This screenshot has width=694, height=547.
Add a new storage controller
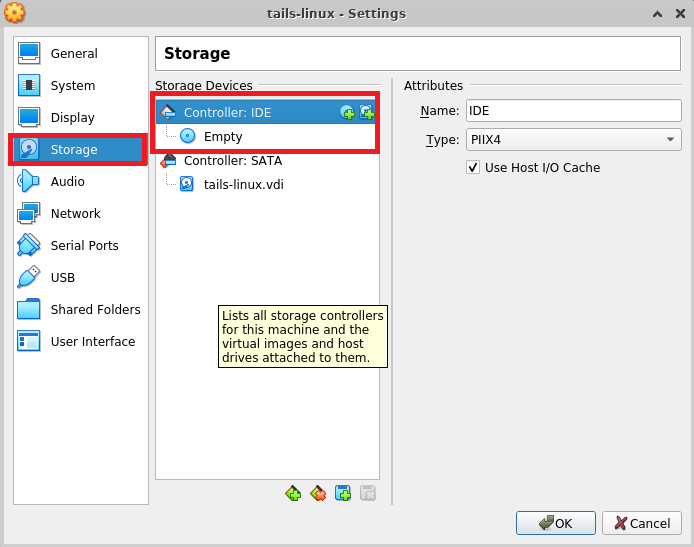coord(293,493)
